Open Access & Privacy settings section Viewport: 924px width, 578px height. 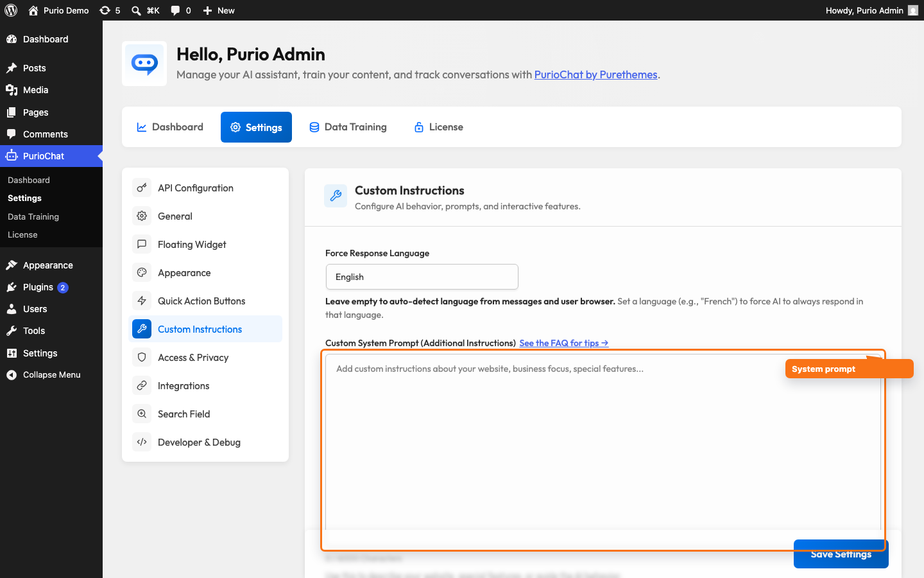205,357
